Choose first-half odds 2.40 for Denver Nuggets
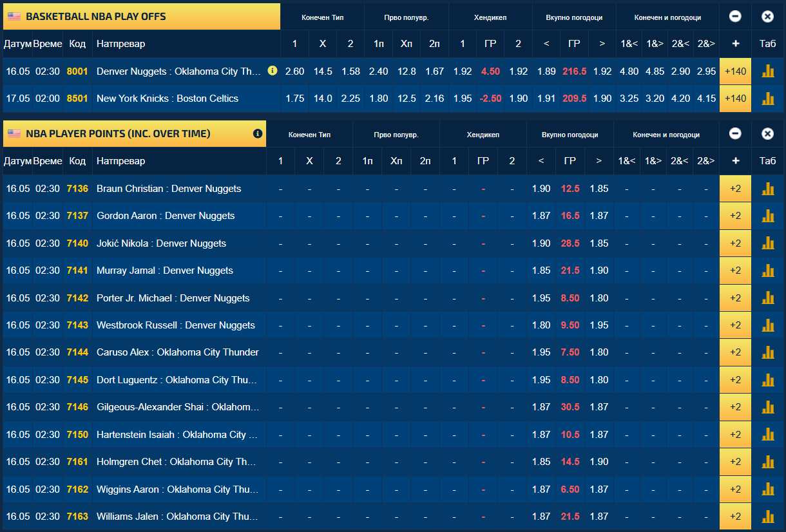The height and width of the screenshot is (532, 786). [378, 71]
